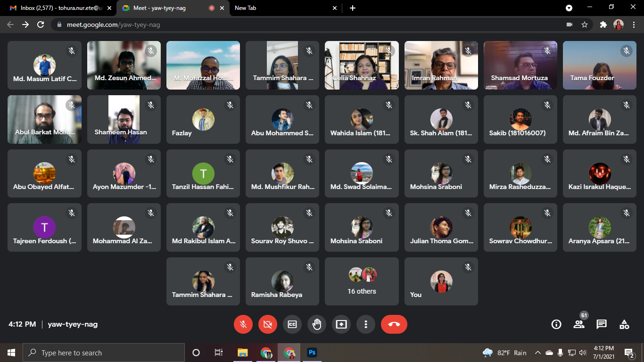The height and width of the screenshot is (362, 644).
Task: Show the participants list panel
Action: (579, 324)
